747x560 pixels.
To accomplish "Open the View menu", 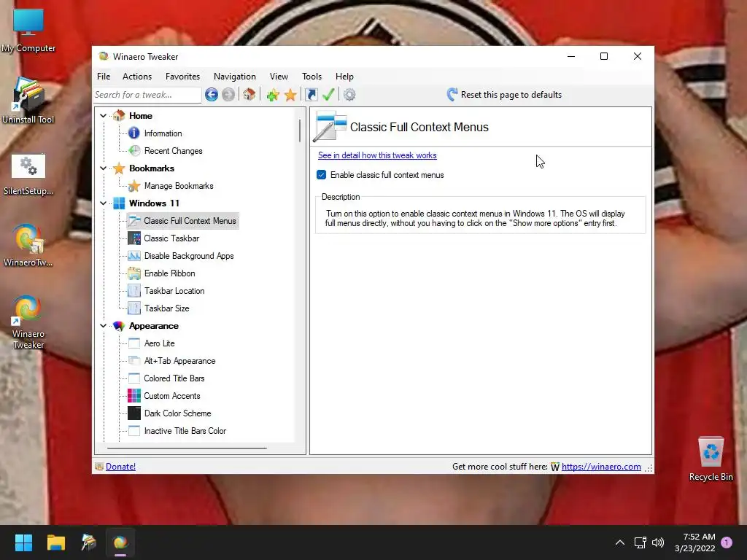I will coord(279,76).
